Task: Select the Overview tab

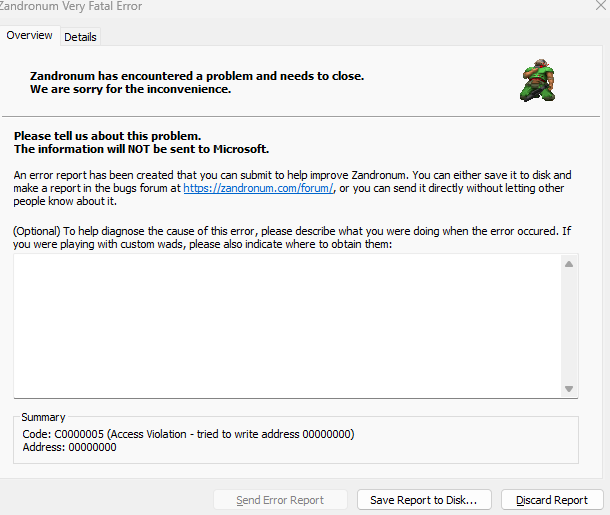Action: coord(29,36)
